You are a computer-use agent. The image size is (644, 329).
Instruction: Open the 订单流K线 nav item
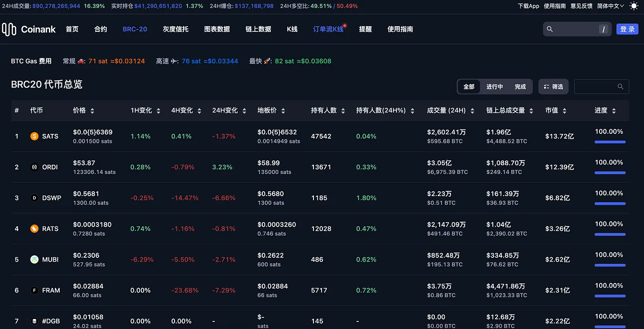pos(328,29)
